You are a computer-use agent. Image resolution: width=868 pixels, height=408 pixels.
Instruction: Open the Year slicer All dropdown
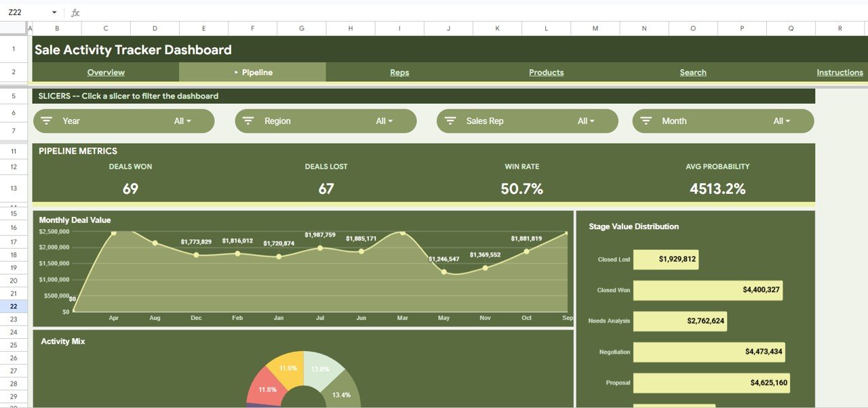pyautogui.click(x=183, y=121)
